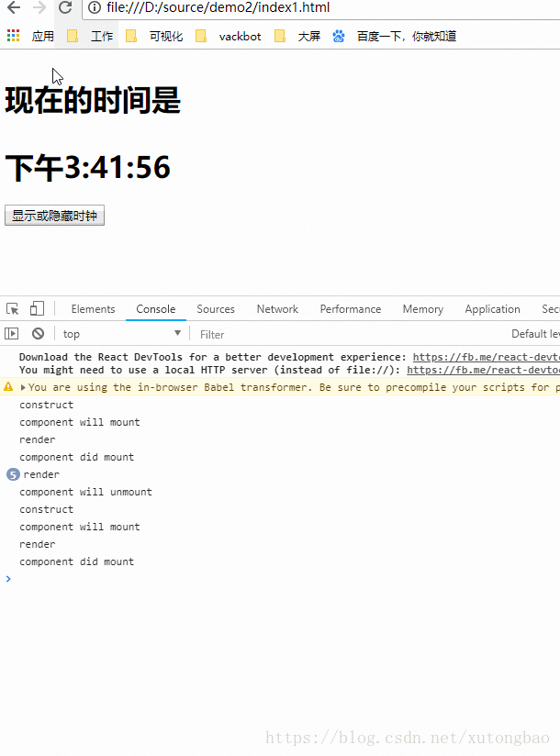Select the last 'component did mount' log

77,561
